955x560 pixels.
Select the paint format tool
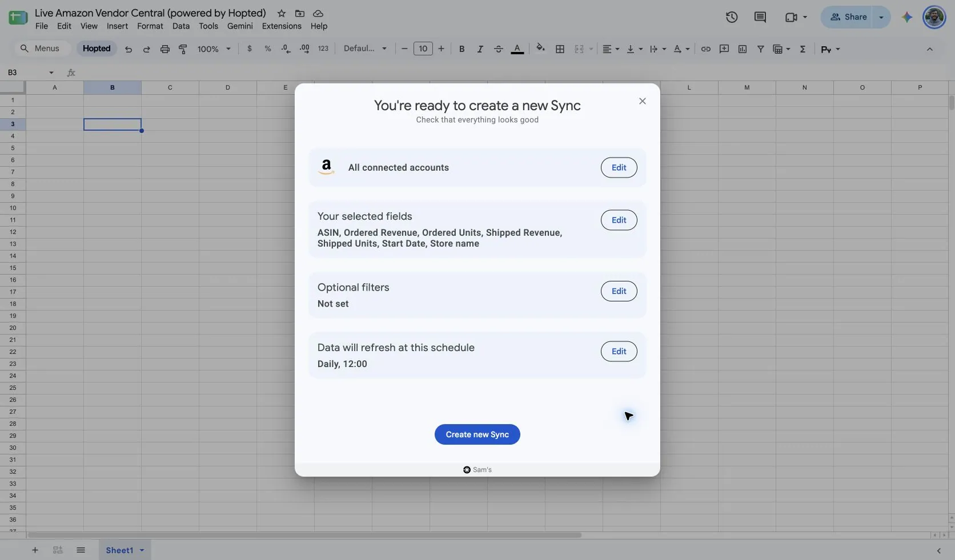tap(183, 49)
